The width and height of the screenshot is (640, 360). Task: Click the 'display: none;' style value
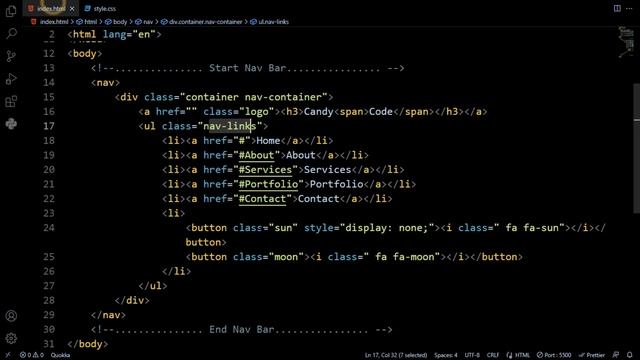(387, 228)
